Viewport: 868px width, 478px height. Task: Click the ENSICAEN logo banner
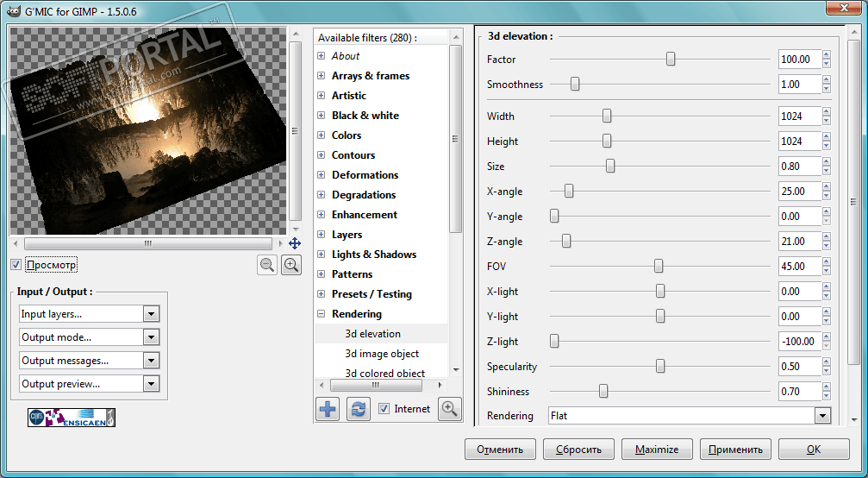coord(72,418)
